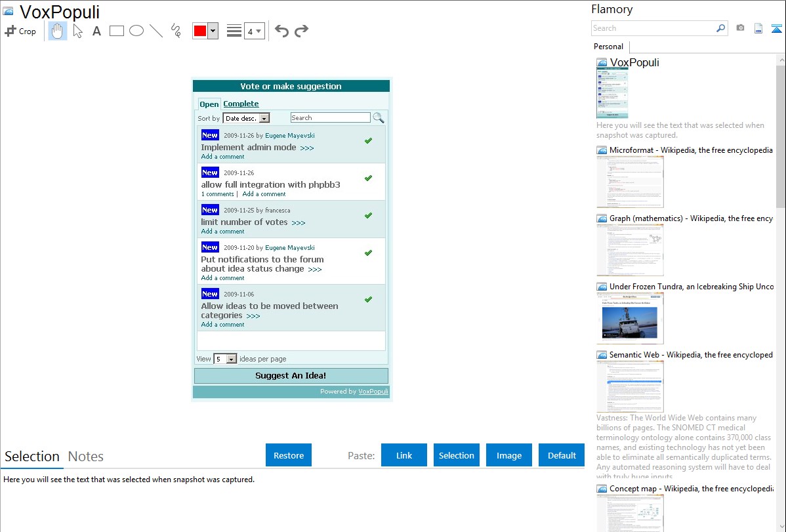Click the page document icon near search
This screenshot has height=532, width=786.
[x=758, y=28]
